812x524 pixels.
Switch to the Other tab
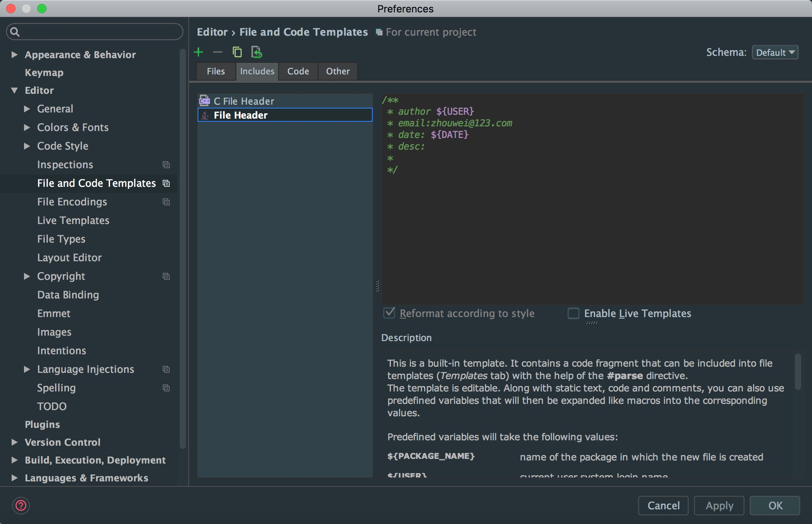[x=338, y=71]
